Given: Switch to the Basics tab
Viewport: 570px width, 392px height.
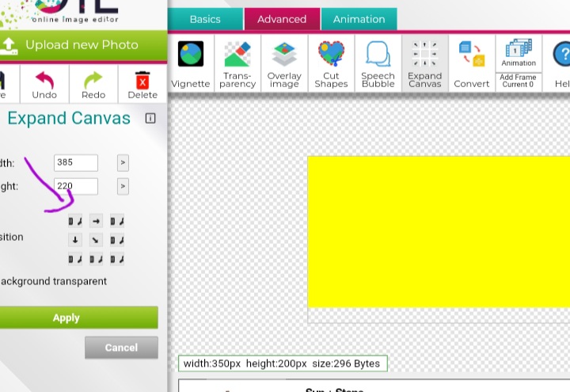Looking at the screenshot, I should (205, 19).
